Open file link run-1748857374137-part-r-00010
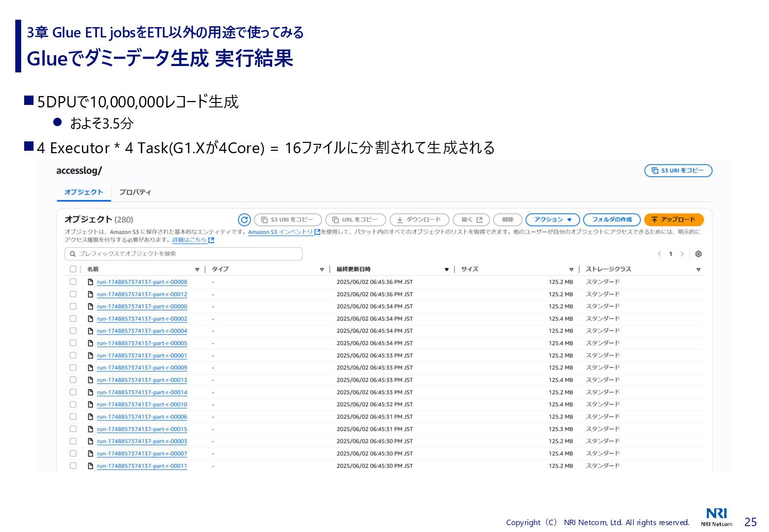The image size is (769, 532). click(x=142, y=404)
